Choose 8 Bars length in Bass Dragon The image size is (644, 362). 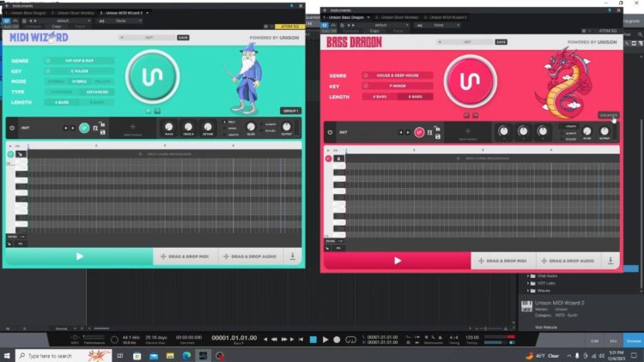tap(416, 97)
